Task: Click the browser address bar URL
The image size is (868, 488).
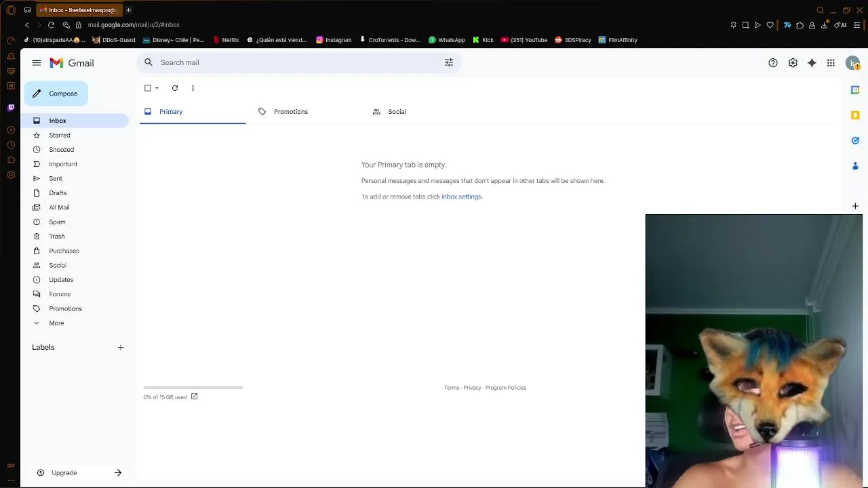Action: (134, 25)
